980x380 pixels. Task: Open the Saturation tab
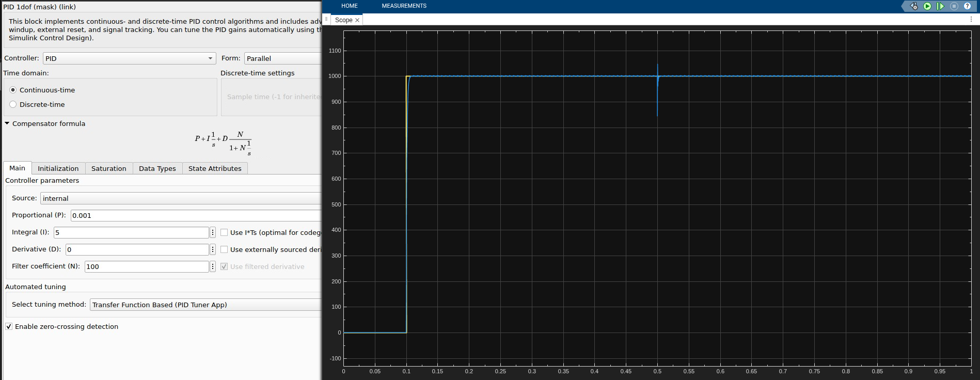tap(109, 168)
